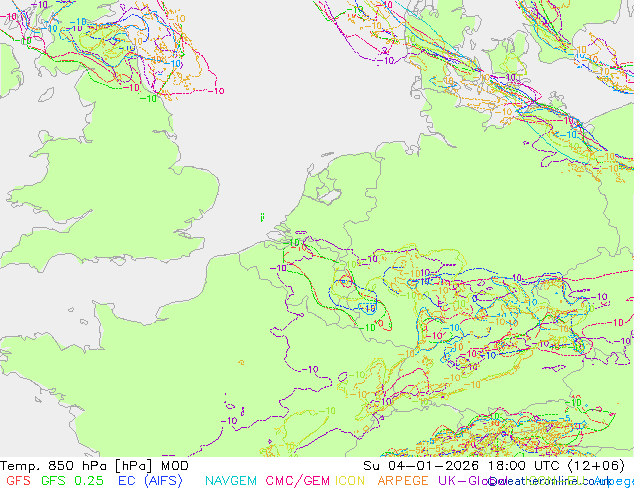Select the orange ARPEGE legend label

coord(403,481)
